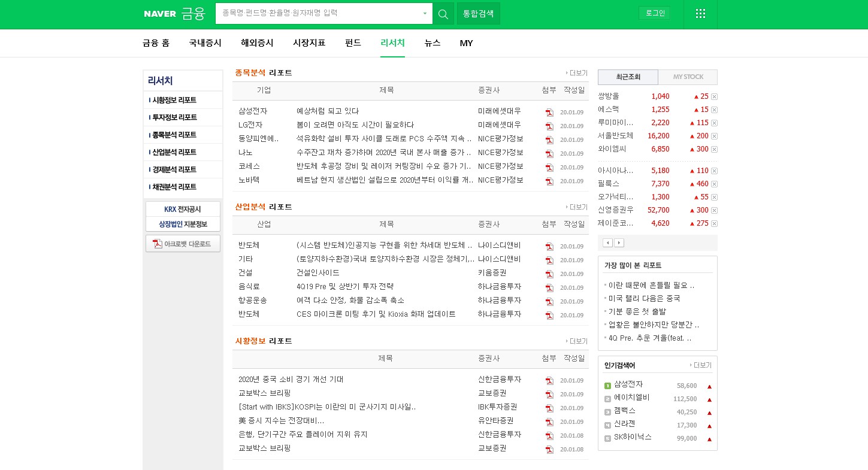Show more 산업분석 reports via 더보기
Viewport: 868px width, 470px height.
(577, 207)
